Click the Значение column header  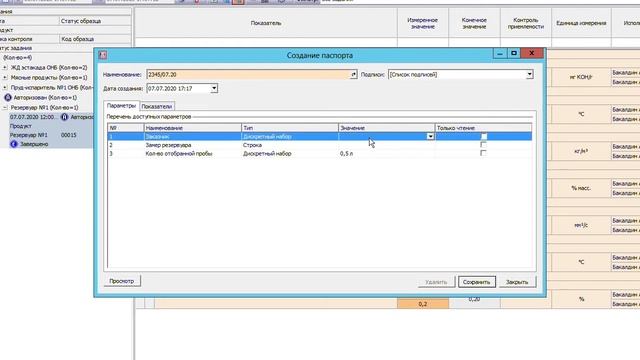pos(387,128)
